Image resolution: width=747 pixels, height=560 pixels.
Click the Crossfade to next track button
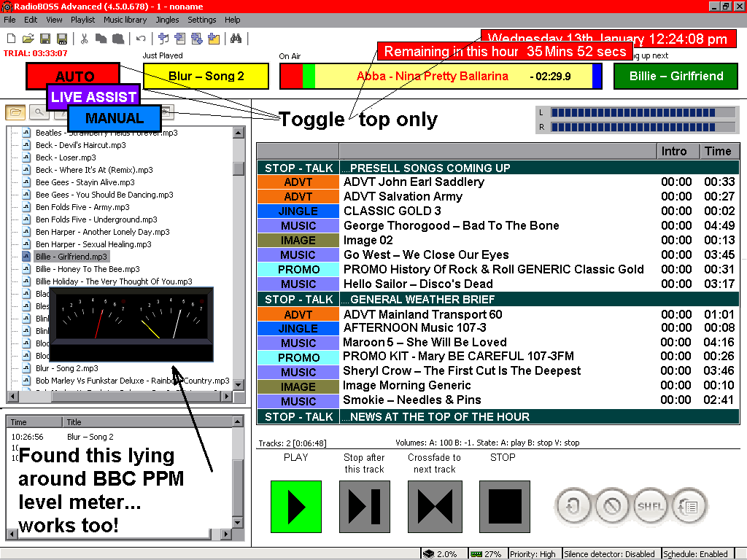(435, 507)
